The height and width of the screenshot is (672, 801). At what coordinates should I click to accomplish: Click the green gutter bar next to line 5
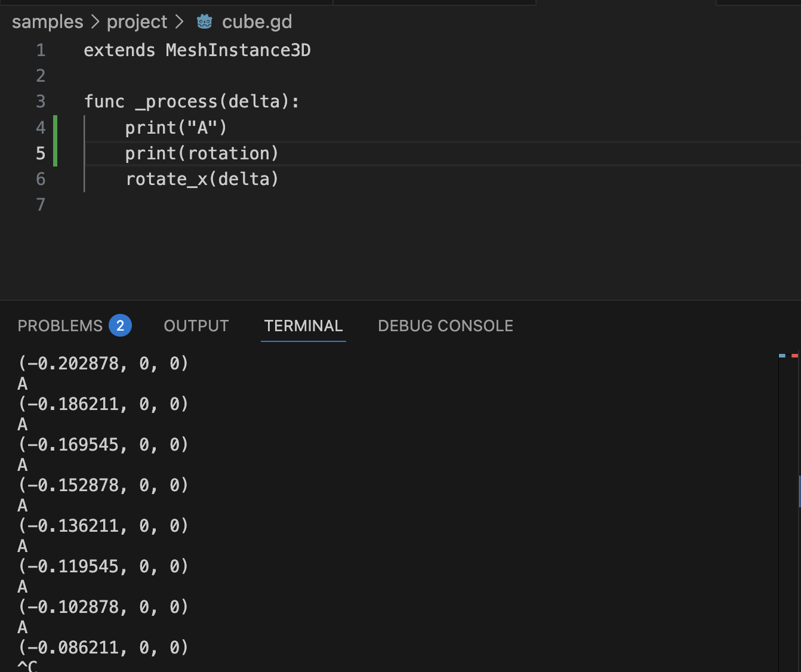[54, 153]
